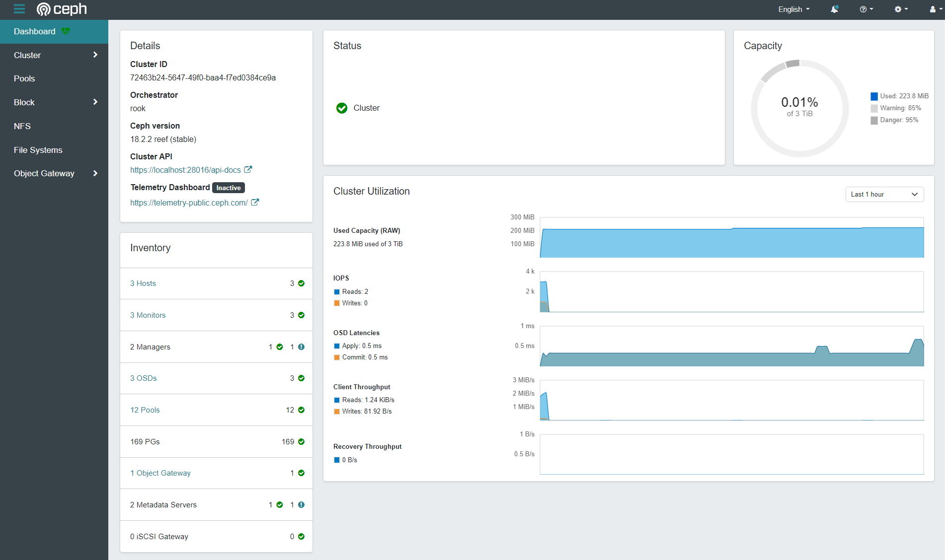Click green check icon in Monitors row
Image resolution: width=945 pixels, height=560 pixels.
[x=301, y=315]
